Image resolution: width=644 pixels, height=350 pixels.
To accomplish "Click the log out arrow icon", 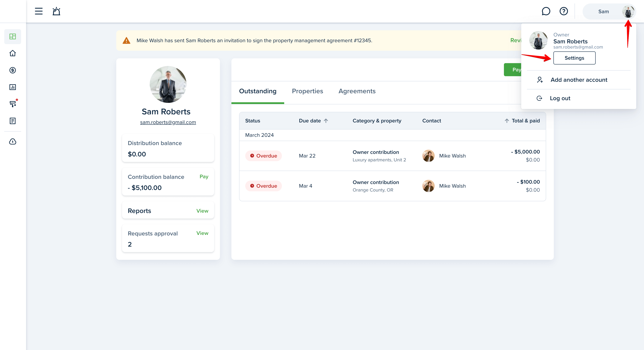I will pyautogui.click(x=539, y=98).
